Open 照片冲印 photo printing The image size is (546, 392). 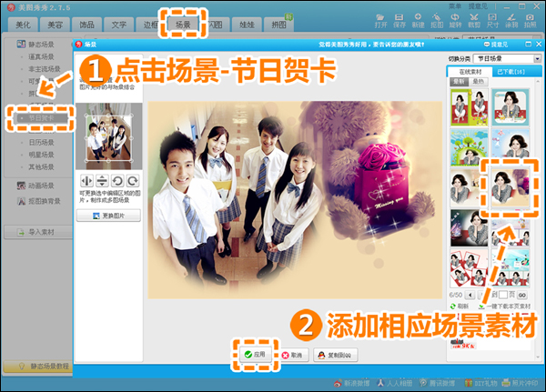pyautogui.click(x=521, y=383)
